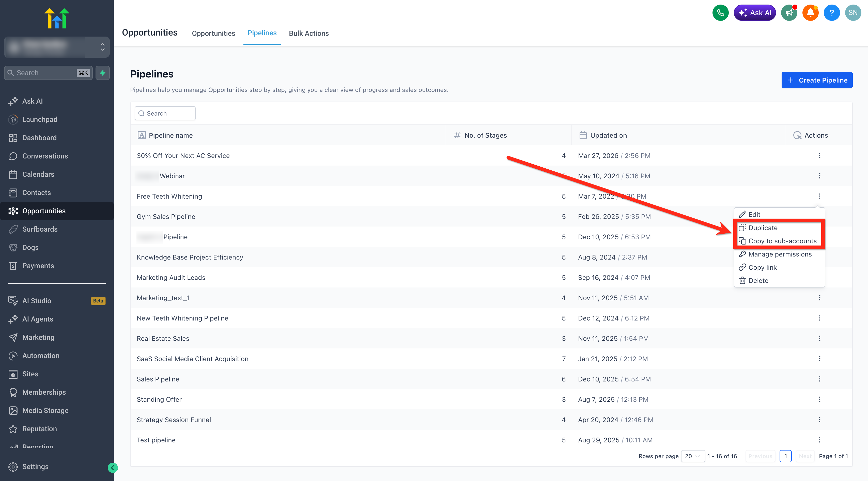Open the SN user avatar menu
This screenshot has width=868, height=481.
(852, 13)
